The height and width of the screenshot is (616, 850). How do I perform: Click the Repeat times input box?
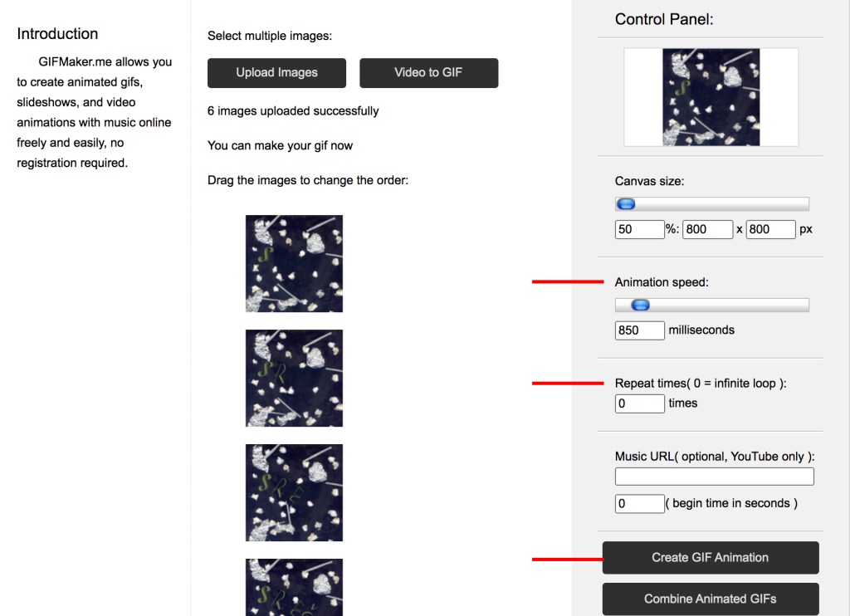click(639, 403)
